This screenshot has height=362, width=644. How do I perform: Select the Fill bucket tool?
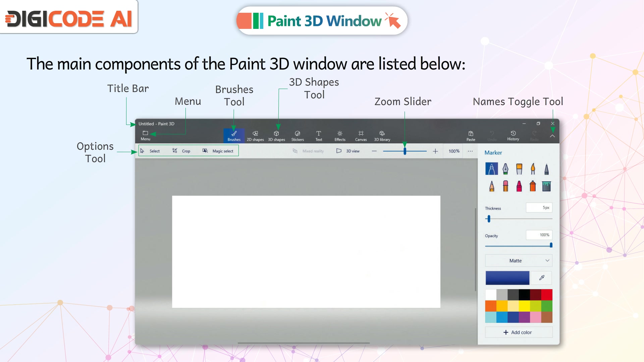point(546,186)
